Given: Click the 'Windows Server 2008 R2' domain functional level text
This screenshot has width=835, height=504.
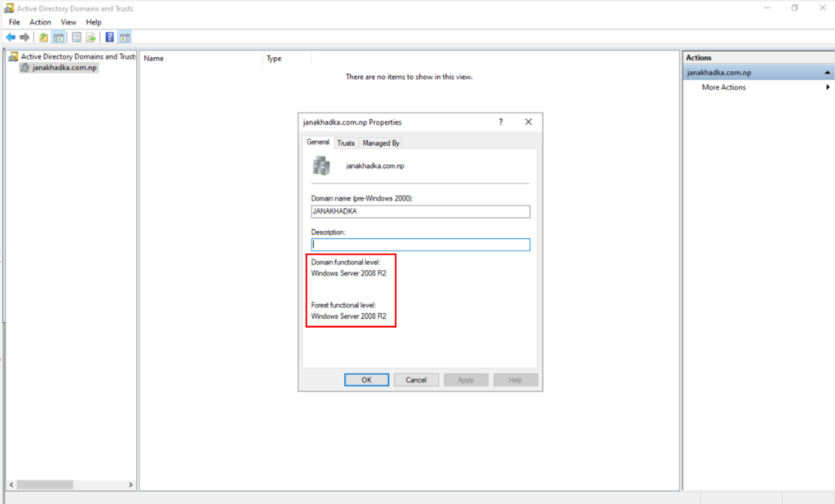Looking at the screenshot, I should (x=349, y=273).
